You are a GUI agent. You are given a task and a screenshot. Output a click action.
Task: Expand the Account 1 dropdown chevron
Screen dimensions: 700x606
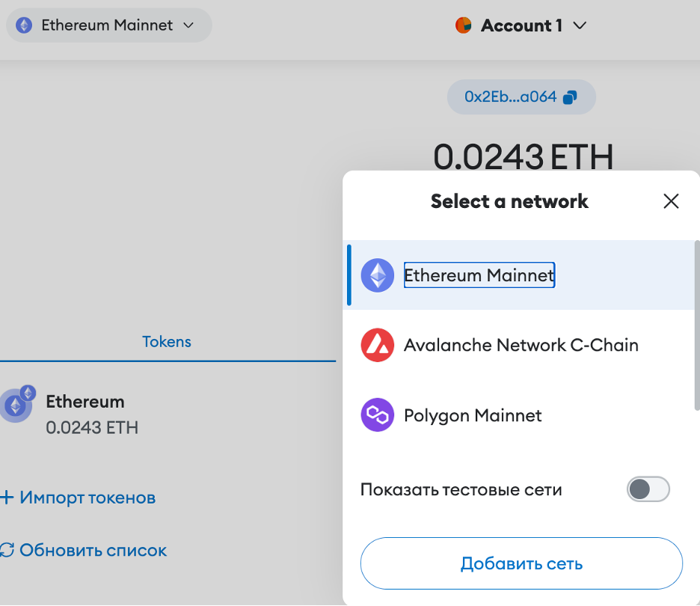coord(580,25)
